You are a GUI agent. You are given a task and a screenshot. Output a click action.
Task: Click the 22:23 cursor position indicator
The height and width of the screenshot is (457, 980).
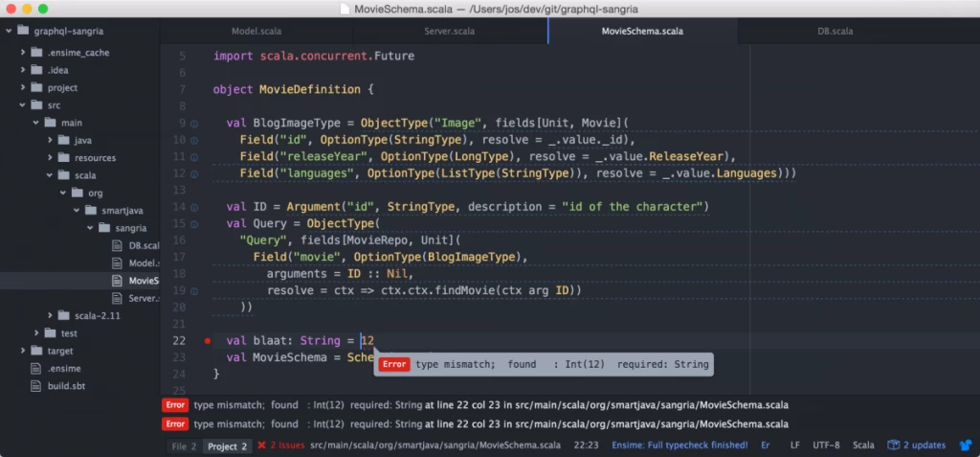click(586, 446)
